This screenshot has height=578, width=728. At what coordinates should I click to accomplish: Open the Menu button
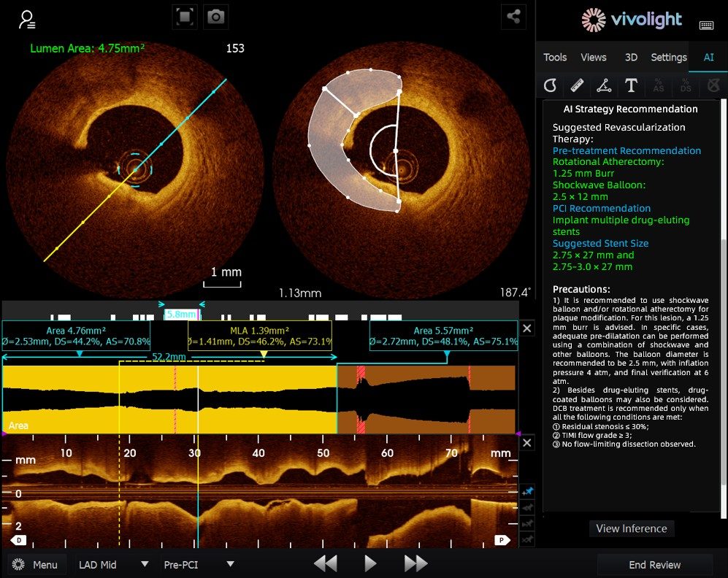37,564
